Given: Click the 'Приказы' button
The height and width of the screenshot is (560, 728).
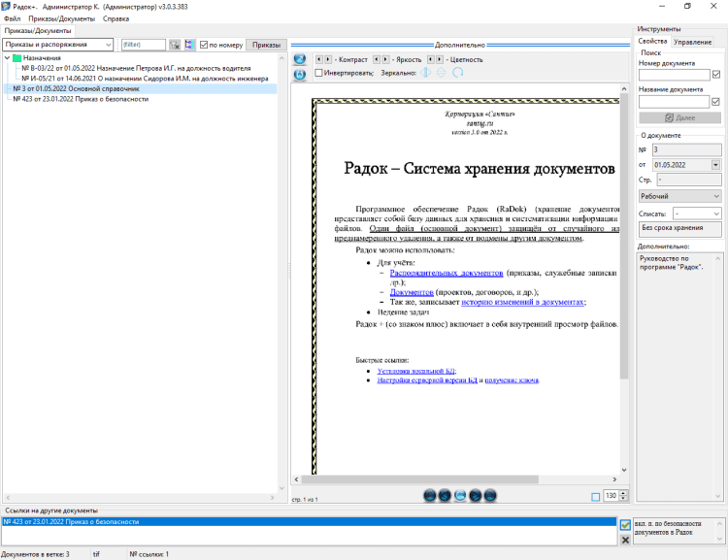Looking at the screenshot, I should 267,45.
